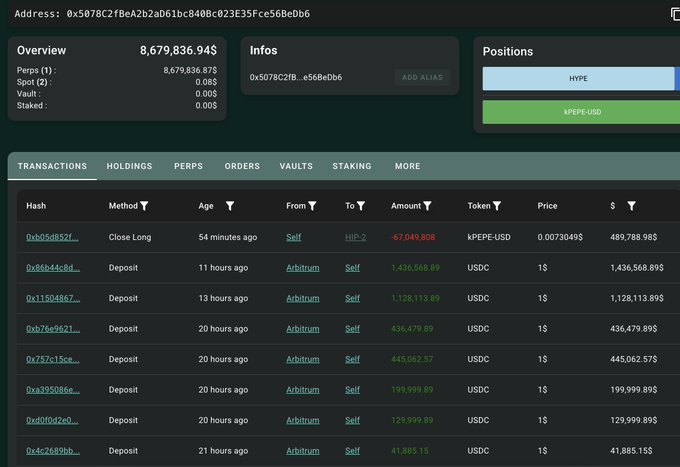Click the kPEPE-USD token cell
The image size is (680, 467).
tap(489, 237)
